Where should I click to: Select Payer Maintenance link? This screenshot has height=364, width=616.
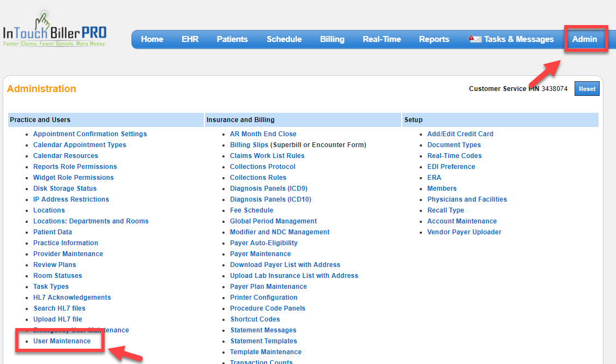point(260,254)
